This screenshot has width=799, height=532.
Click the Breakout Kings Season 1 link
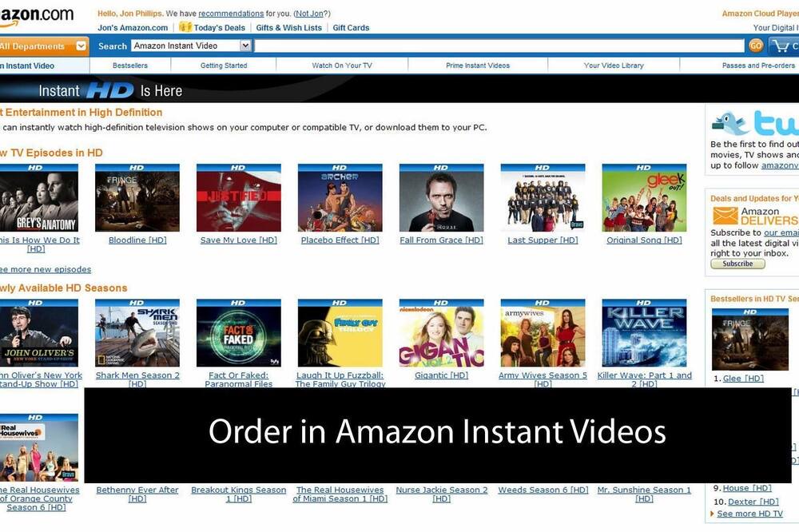[x=238, y=494]
